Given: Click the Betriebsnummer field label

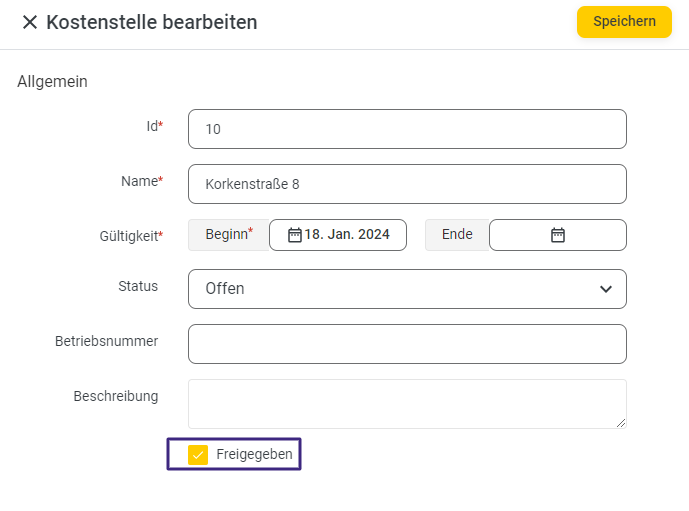Looking at the screenshot, I should point(106,341).
